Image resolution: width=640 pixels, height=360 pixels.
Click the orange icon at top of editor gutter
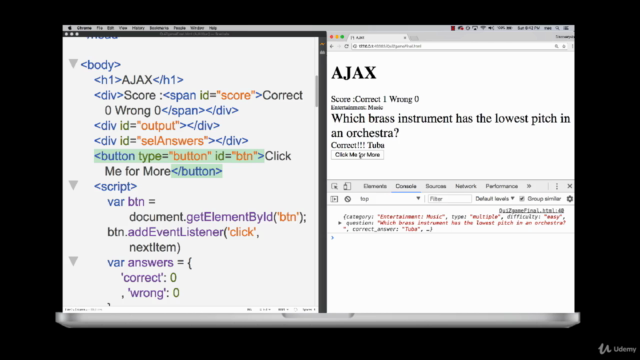coord(322,44)
